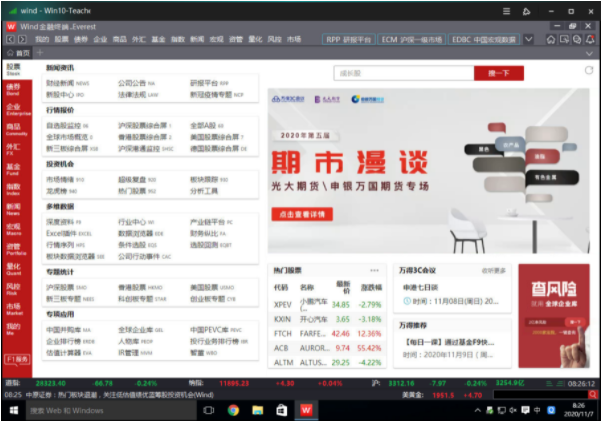Viewport: 601px width, 421px height.
Task: Expand the dropdown arrow after the EDBC shortcut
Action: coord(529,39)
